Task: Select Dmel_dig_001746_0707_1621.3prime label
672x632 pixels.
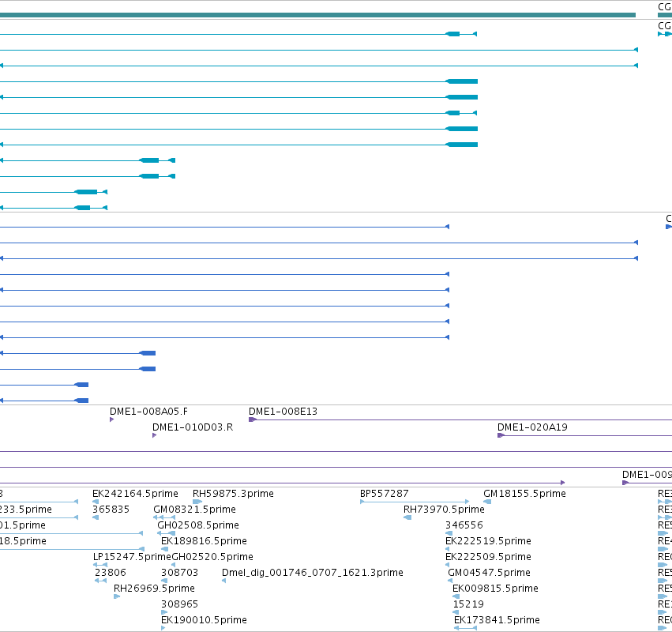Action: click(313, 574)
